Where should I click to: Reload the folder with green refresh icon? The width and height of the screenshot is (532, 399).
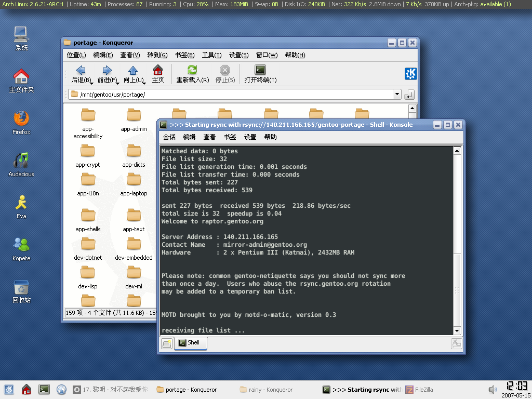pyautogui.click(x=192, y=70)
